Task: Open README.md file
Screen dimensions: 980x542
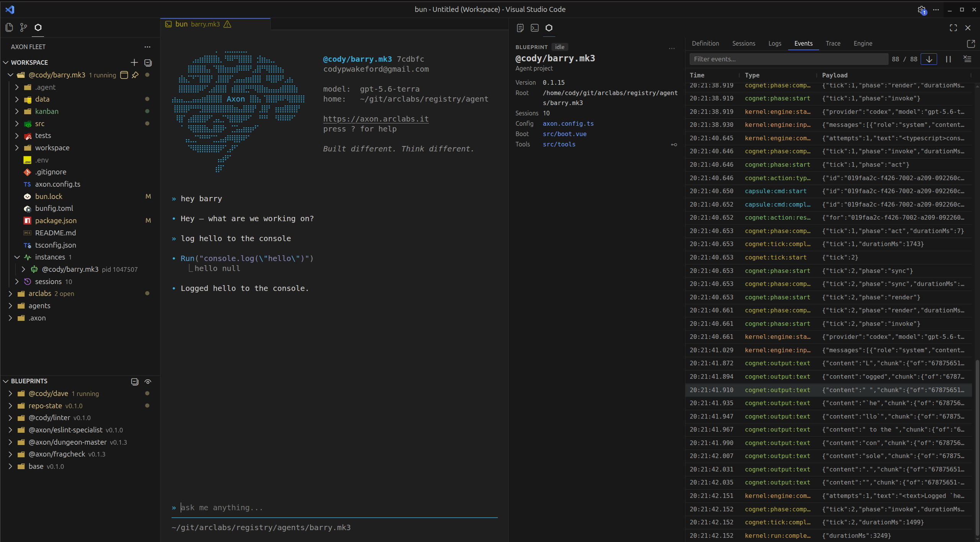Action: (56, 233)
